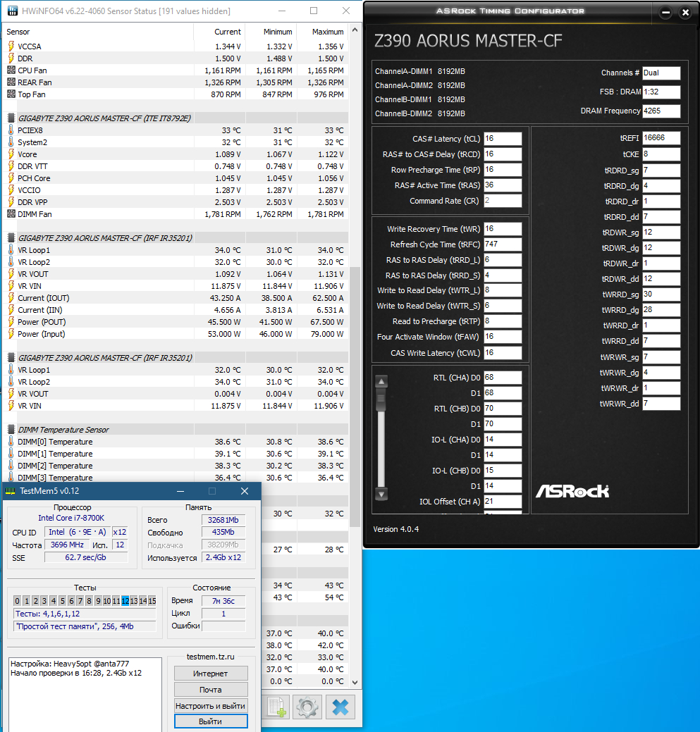Click the fan icon beside Top Fan
This screenshot has height=732, width=700.
(x=11, y=94)
